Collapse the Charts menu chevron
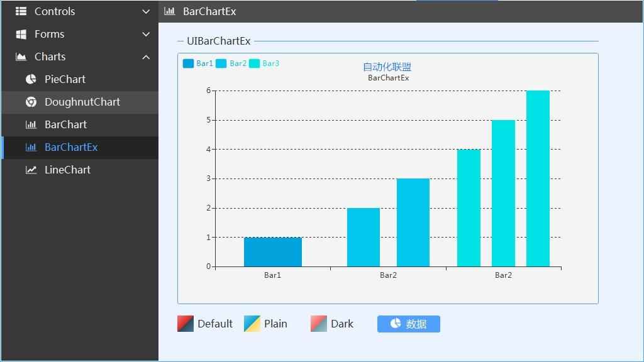Viewport: 644px width, 362px height. [x=146, y=57]
